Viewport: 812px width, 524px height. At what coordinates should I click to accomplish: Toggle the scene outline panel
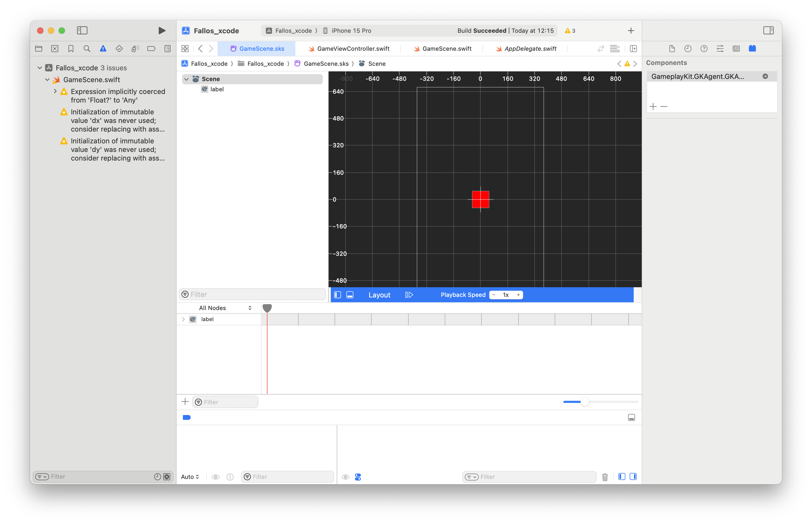tap(338, 295)
